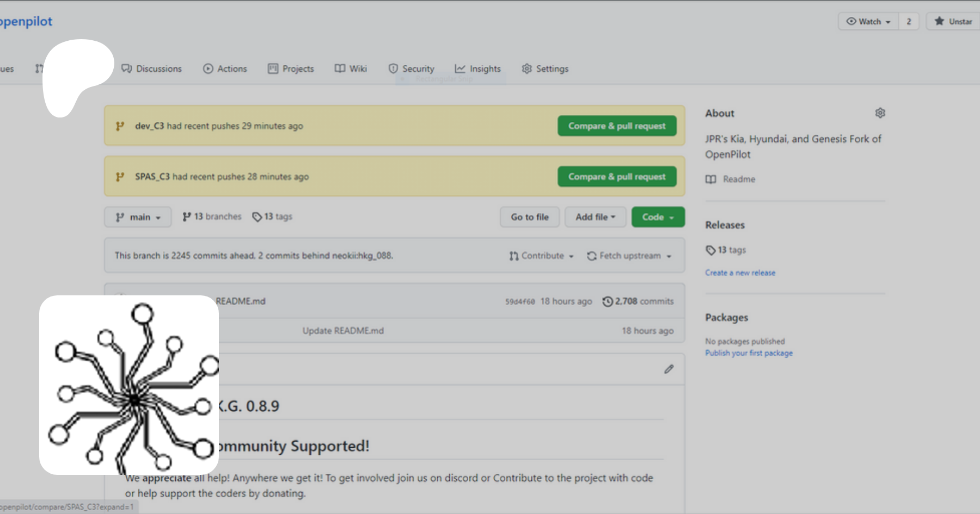Click the Create a new release link
The image size is (980, 514).
740,273
